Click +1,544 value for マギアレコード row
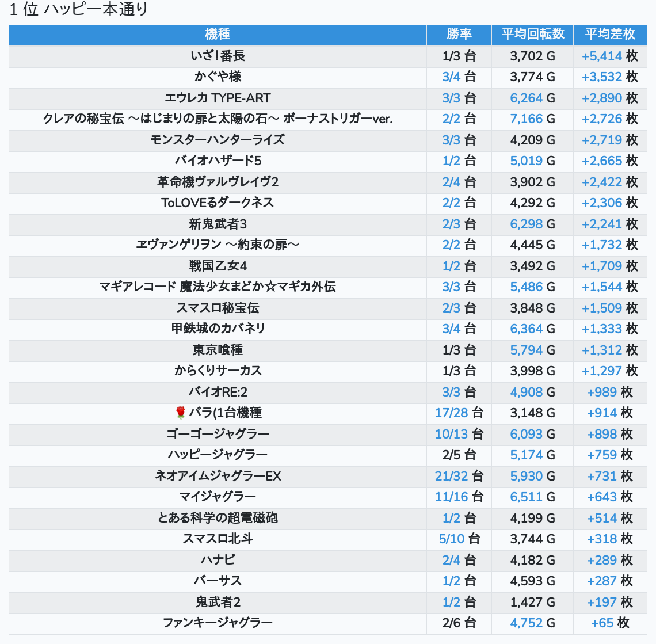656x644 pixels. pyautogui.click(x=602, y=287)
